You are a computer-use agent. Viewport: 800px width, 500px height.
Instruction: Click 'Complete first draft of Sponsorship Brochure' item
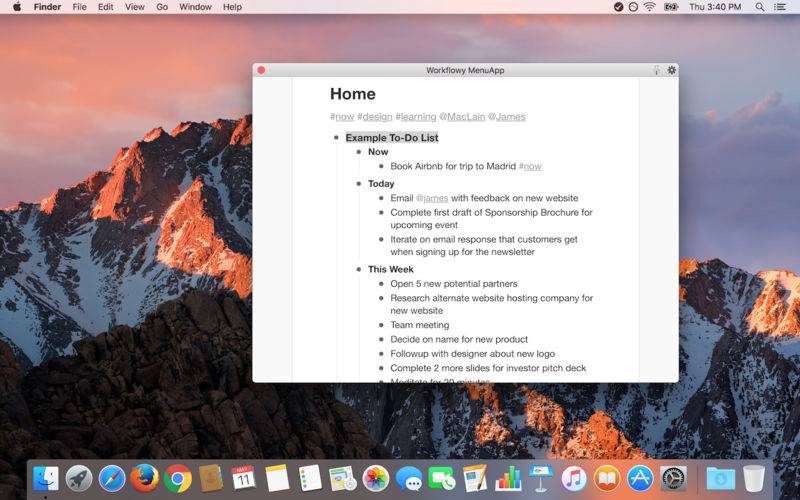coord(491,218)
